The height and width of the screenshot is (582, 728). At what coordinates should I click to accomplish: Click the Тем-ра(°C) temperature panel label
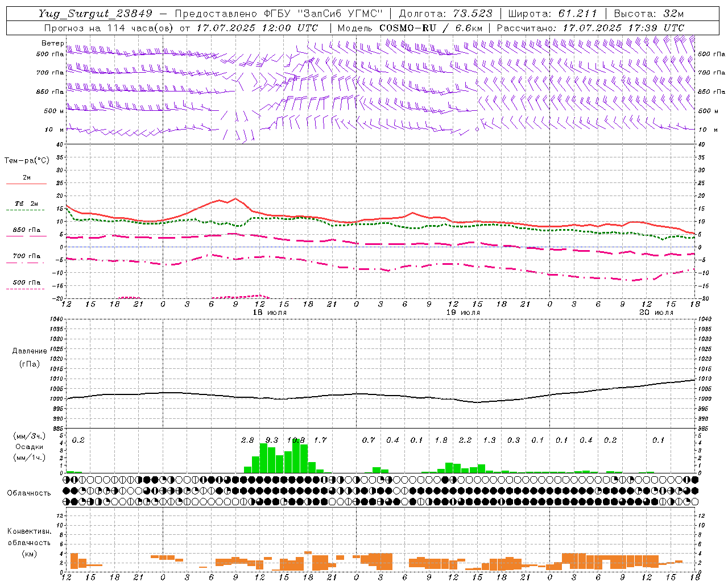click(x=27, y=161)
